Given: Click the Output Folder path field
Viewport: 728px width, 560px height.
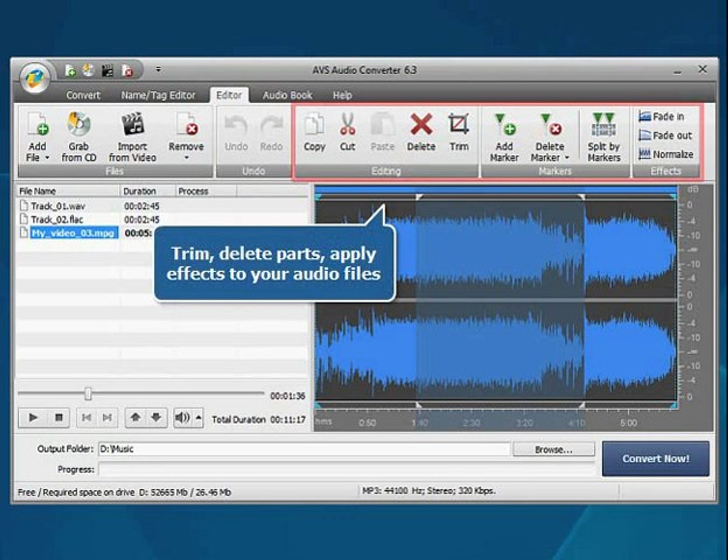Looking at the screenshot, I should 304,449.
